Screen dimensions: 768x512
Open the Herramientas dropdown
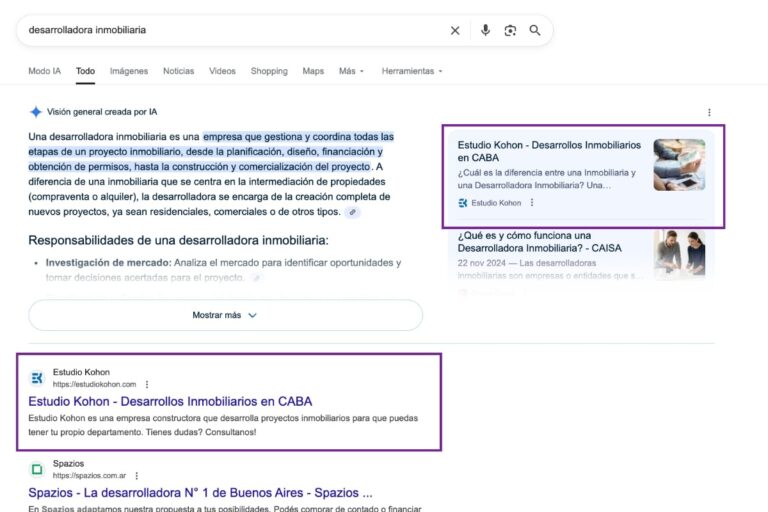tap(412, 71)
